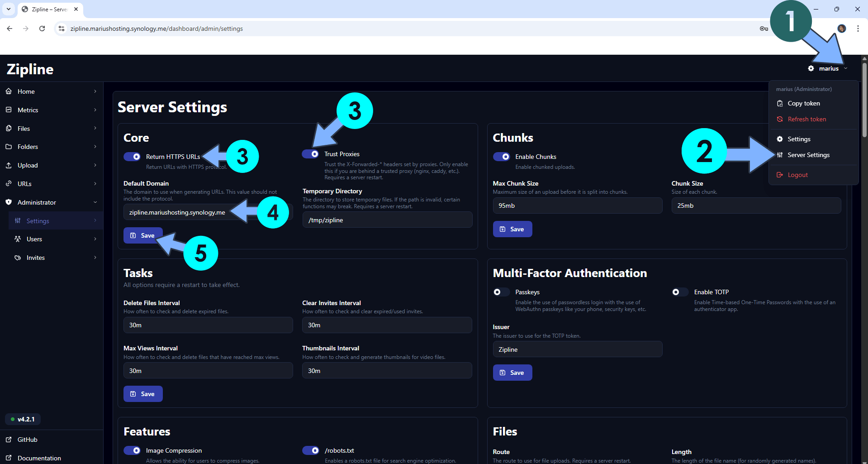This screenshot has height=464, width=868.
Task: Click the GitHub icon at the bottom sidebar
Action: 8,439
